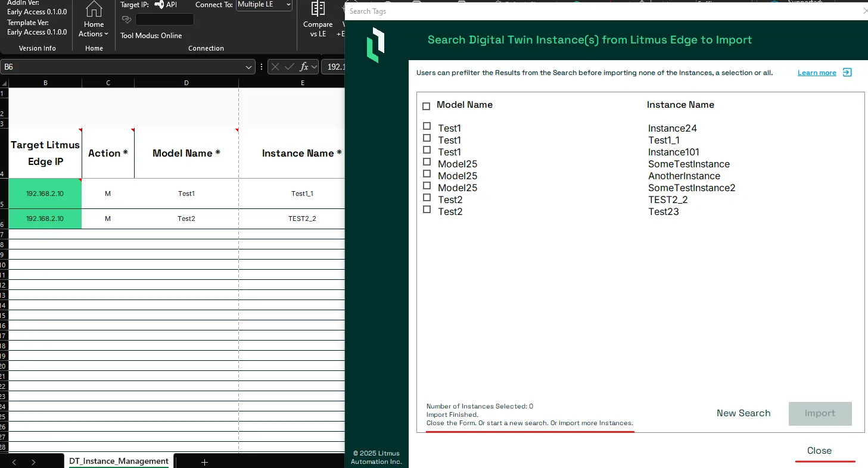Screen dimensions: 868x468
Task: Cancel formula entry with the X icon
Action: 275,67
